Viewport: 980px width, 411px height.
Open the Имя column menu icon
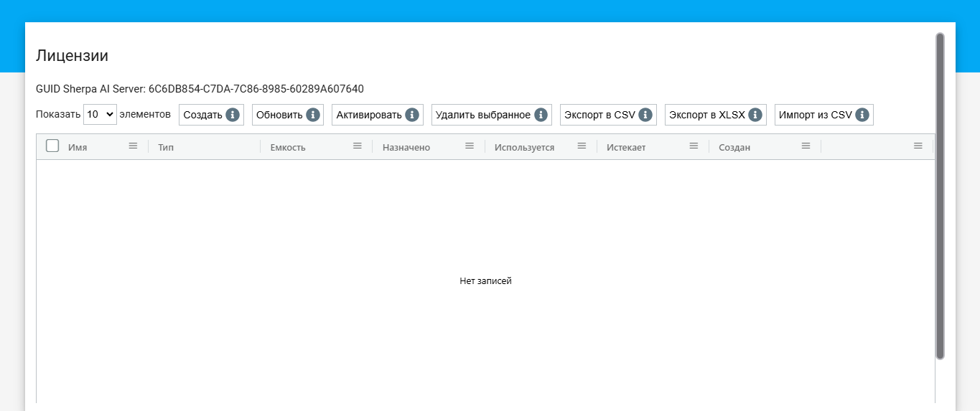(x=133, y=146)
